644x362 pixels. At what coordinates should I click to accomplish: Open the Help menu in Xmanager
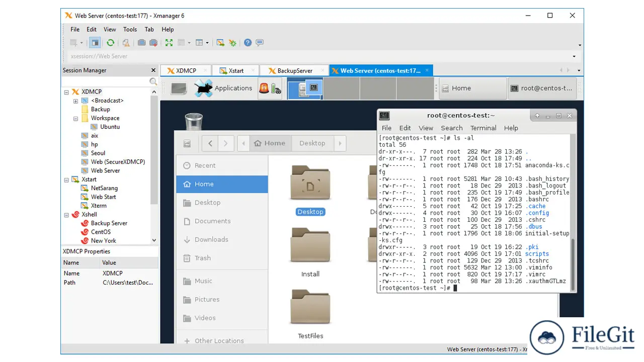[x=168, y=29]
